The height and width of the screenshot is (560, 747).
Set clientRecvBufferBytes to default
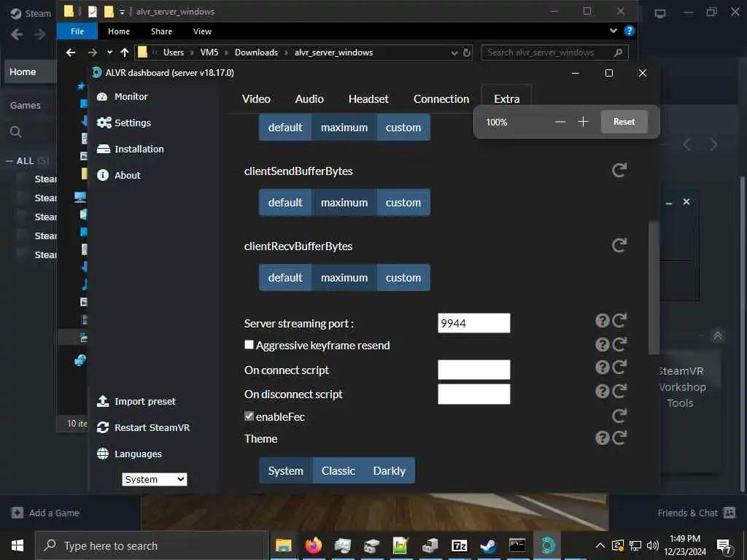pos(285,278)
